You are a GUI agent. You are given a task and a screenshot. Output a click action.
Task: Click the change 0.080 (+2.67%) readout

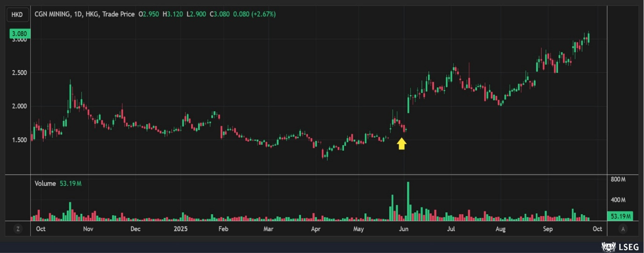255,14
